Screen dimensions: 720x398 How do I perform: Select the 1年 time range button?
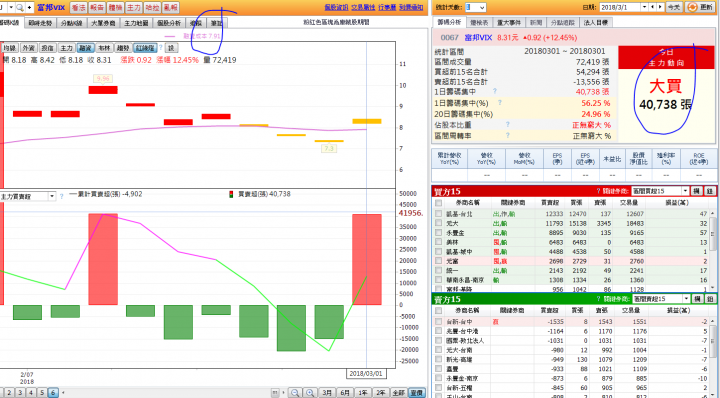click(363, 393)
